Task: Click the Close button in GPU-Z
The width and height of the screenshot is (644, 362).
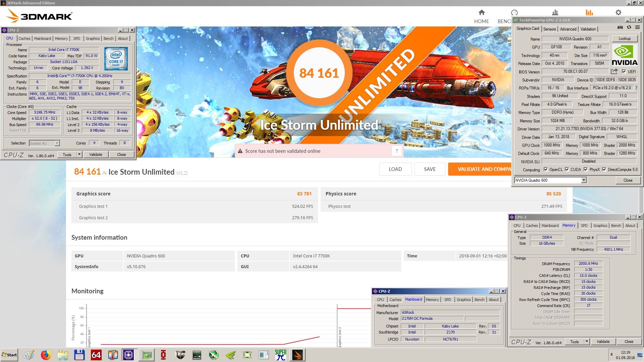Action: click(x=628, y=180)
